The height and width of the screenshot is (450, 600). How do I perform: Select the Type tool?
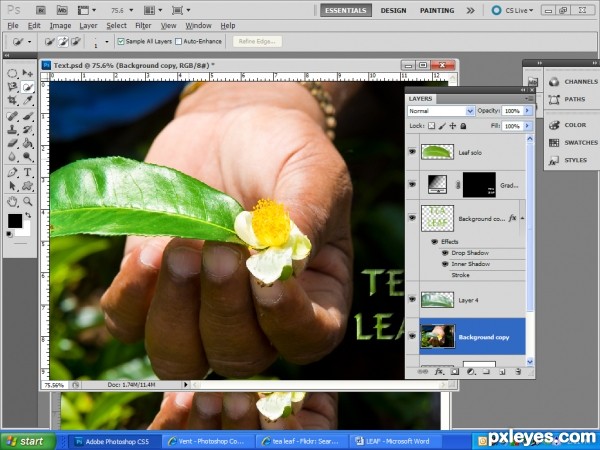click(28, 172)
